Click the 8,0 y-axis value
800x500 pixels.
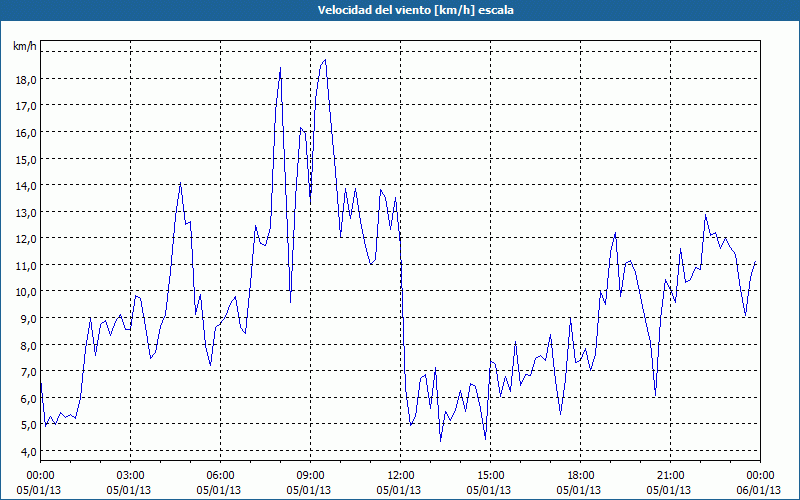coord(29,345)
